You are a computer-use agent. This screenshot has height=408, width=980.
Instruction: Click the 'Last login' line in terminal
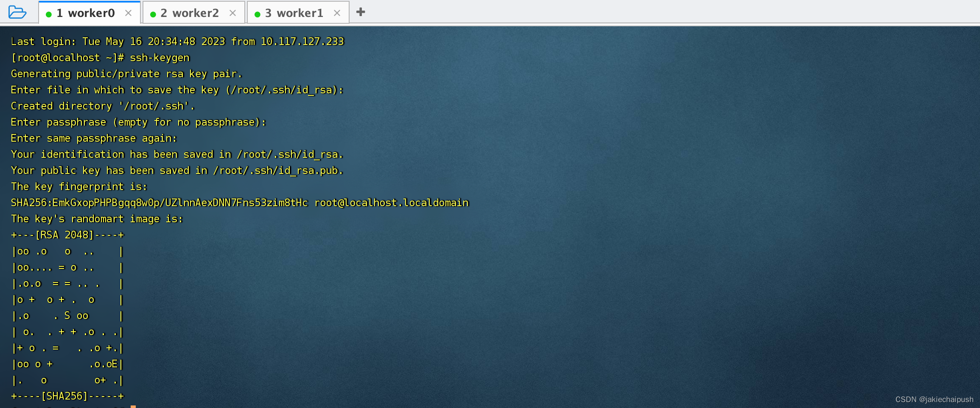(177, 42)
